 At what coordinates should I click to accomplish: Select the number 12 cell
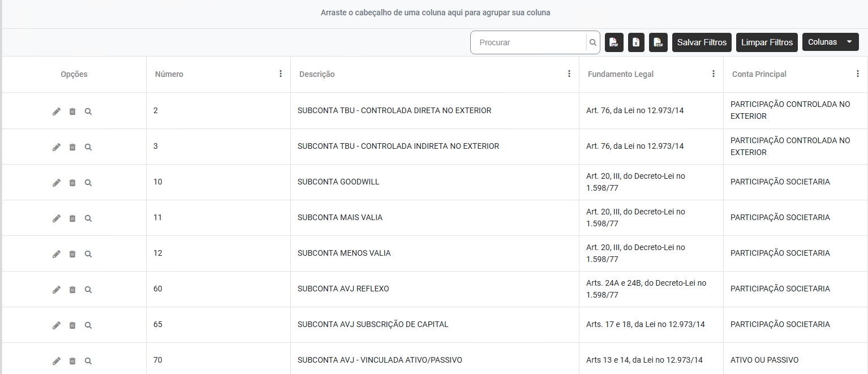pos(218,253)
